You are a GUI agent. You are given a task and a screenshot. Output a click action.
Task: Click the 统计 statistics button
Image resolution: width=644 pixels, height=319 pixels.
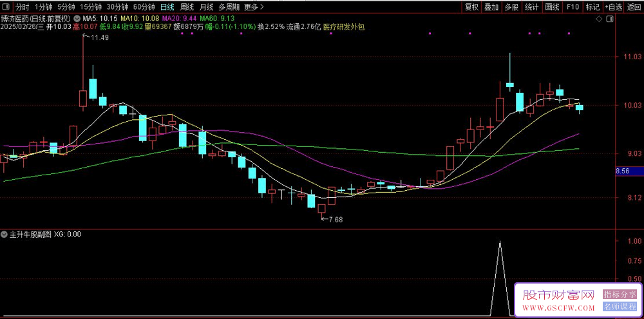click(531, 7)
